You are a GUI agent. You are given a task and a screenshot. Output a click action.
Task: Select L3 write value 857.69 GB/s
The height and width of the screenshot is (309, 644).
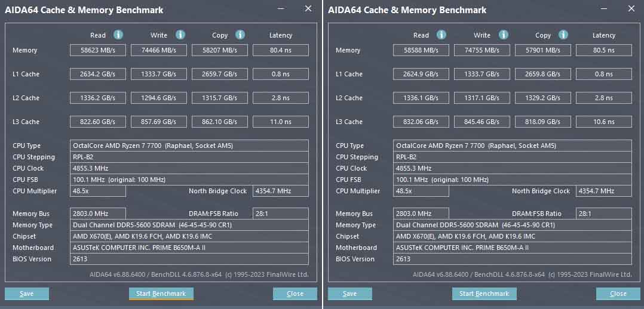(x=159, y=122)
